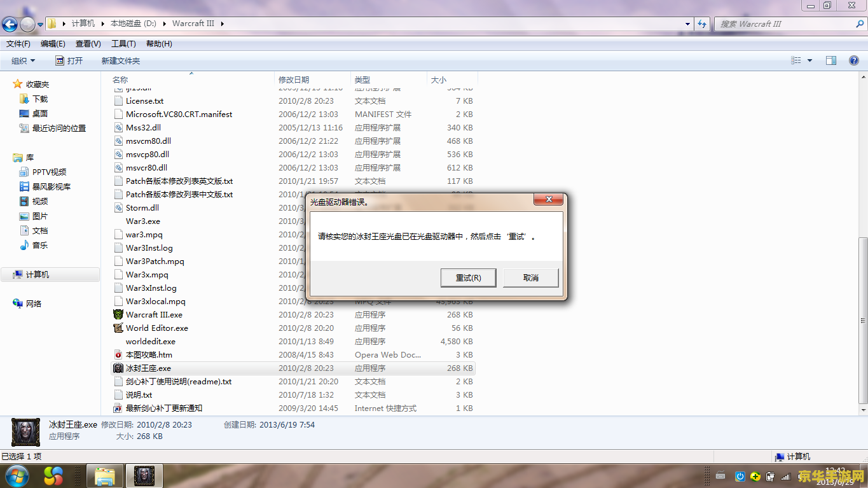Viewport: 868px width, 488px height.
Task: Select 暴风影视库 library
Action: coord(52,186)
